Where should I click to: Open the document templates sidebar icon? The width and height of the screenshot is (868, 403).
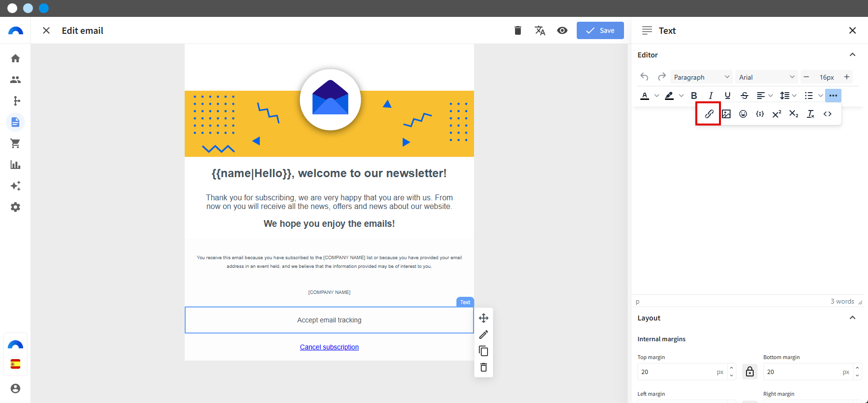(x=15, y=122)
